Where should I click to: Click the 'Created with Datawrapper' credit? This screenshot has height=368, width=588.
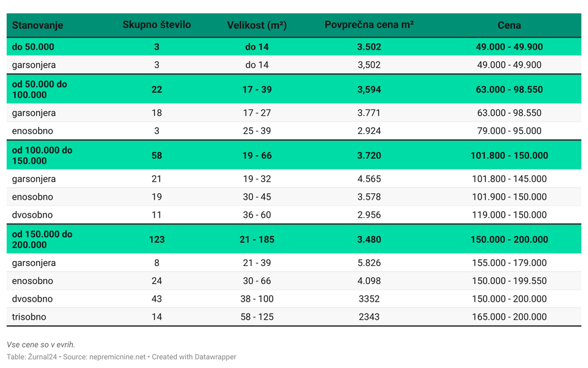click(194, 357)
